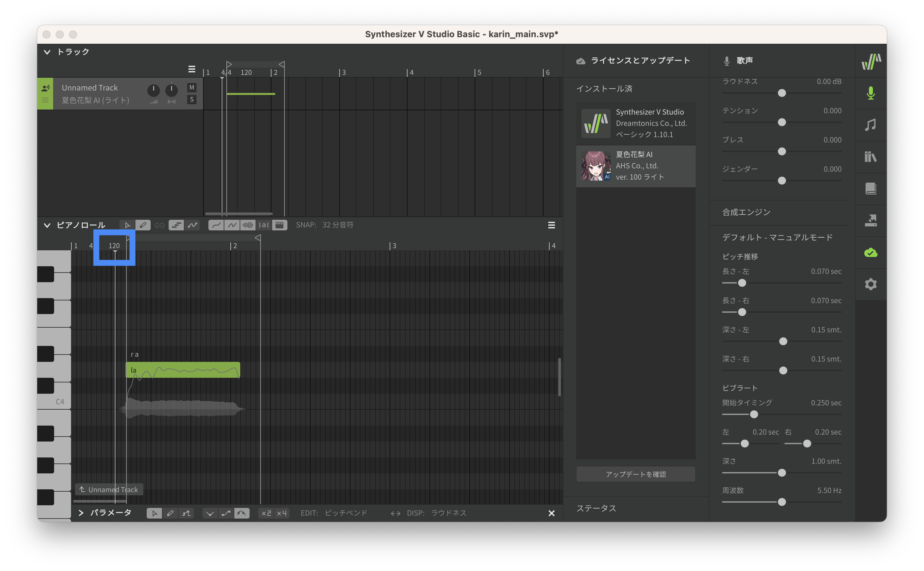This screenshot has height=571, width=924.
Task: Toggle waveform display in piano roll
Action: click(x=248, y=225)
